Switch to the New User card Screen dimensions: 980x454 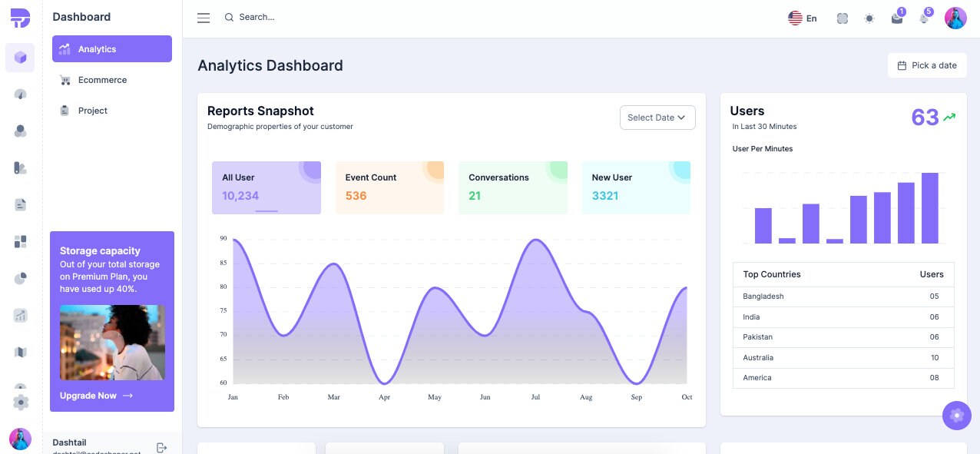636,187
